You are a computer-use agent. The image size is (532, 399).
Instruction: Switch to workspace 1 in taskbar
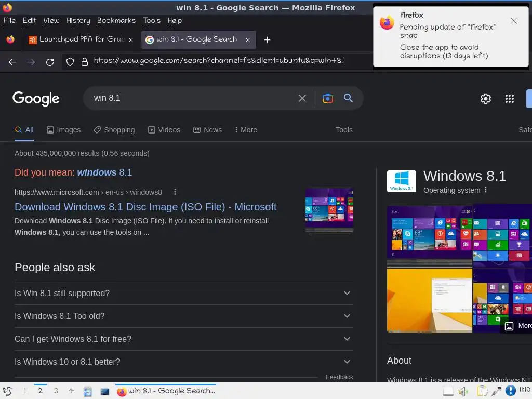pyautogui.click(x=25, y=391)
